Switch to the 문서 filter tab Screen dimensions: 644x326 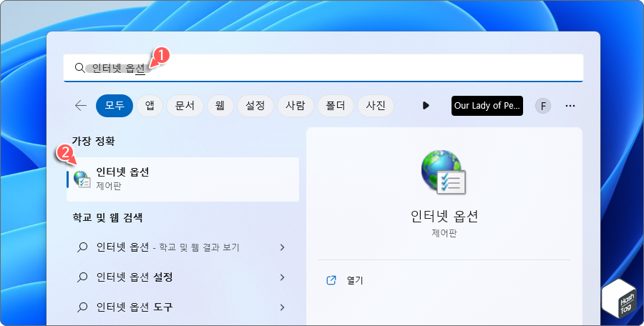185,106
